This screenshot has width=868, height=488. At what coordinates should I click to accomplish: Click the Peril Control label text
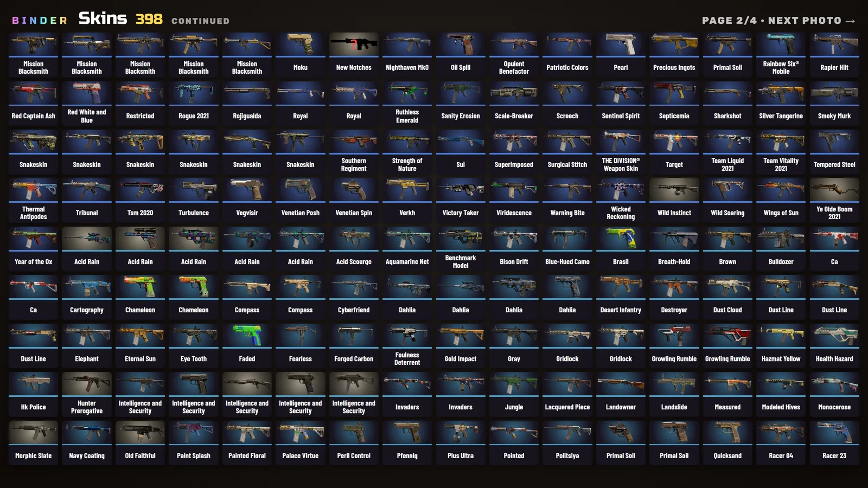[354, 456]
